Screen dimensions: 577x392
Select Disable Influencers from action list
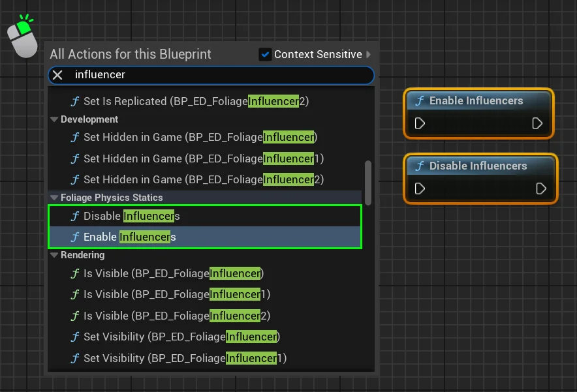click(x=131, y=216)
